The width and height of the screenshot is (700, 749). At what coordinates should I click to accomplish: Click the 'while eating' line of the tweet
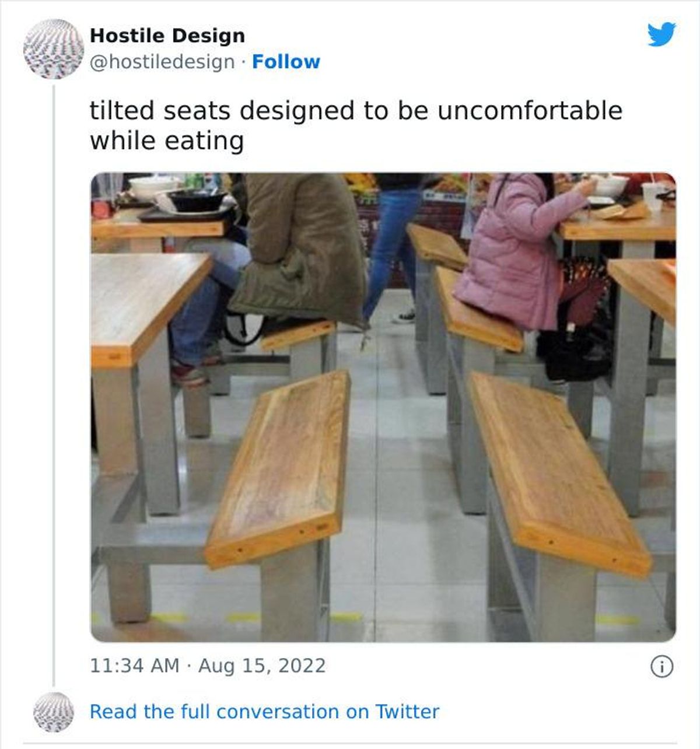point(167,141)
